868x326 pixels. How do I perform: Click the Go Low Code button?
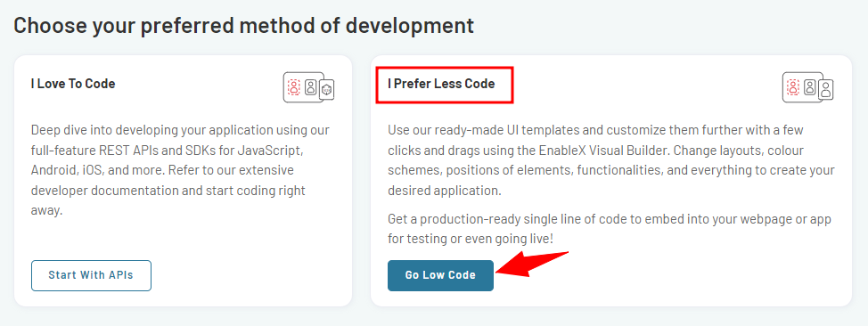pos(440,275)
